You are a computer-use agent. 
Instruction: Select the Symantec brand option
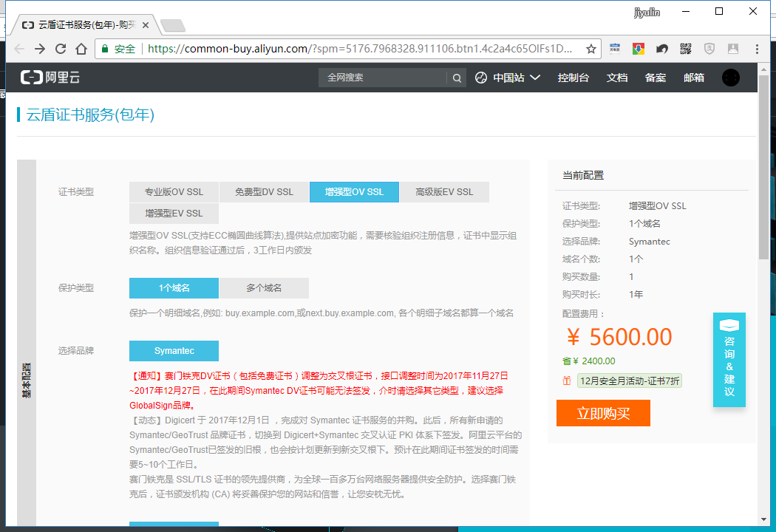[x=174, y=351]
